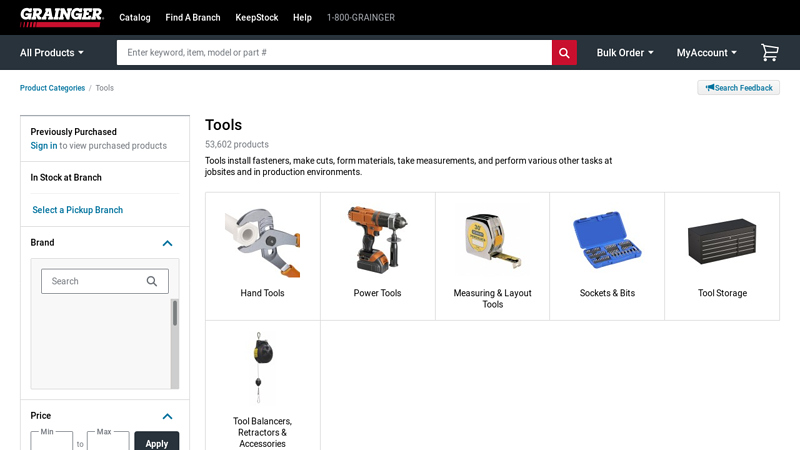800x450 pixels.
Task: Click the Apply price button
Action: click(157, 442)
